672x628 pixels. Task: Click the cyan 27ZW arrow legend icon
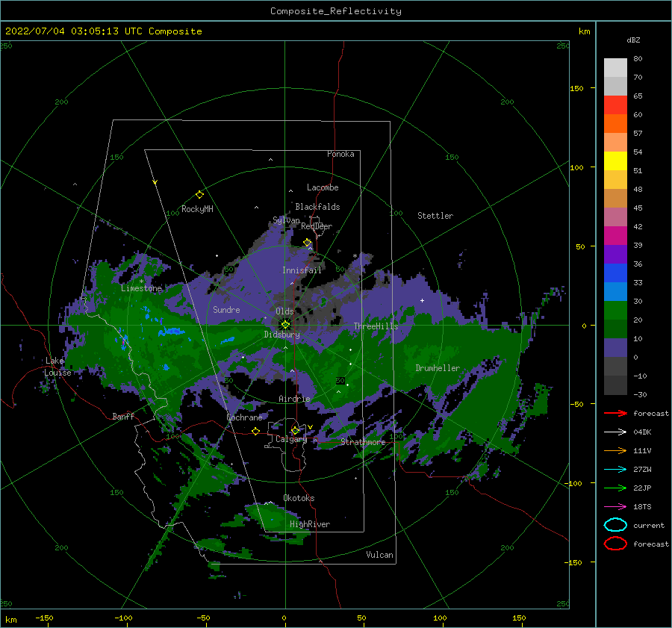(x=615, y=470)
